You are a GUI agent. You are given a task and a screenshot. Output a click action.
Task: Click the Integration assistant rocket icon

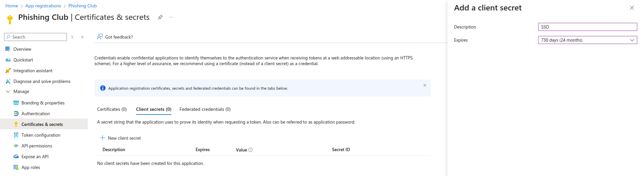click(x=8, y=71)
